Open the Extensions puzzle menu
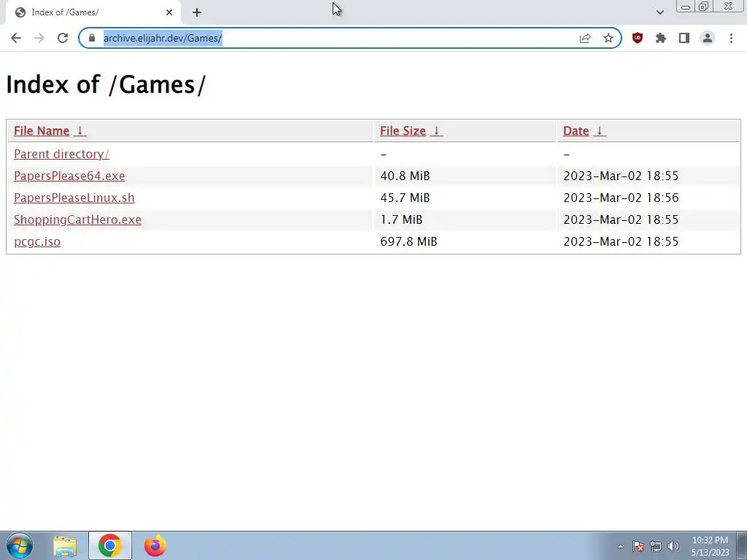The image size is (747, 560). [x=661, y=38]
